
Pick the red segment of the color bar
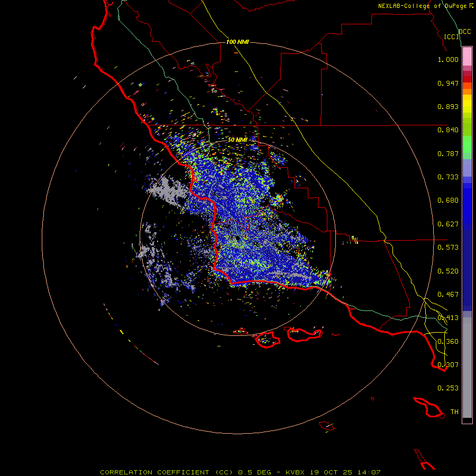(467, 79)
